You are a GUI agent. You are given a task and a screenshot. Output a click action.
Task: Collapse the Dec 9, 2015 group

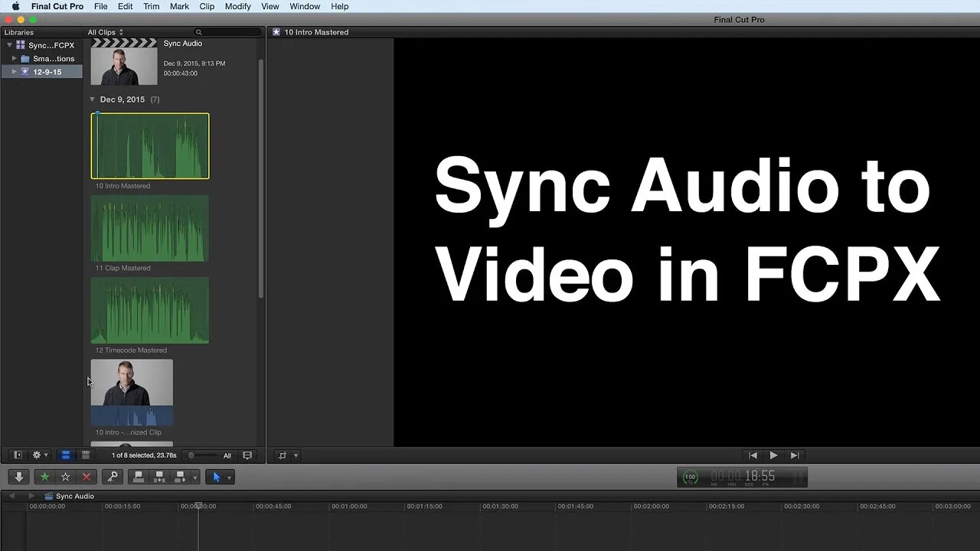(x=93, y=99)
